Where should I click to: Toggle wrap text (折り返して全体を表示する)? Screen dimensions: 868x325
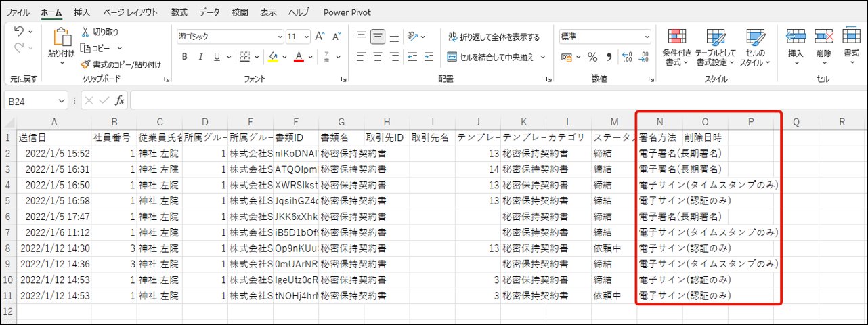(494, 37)
